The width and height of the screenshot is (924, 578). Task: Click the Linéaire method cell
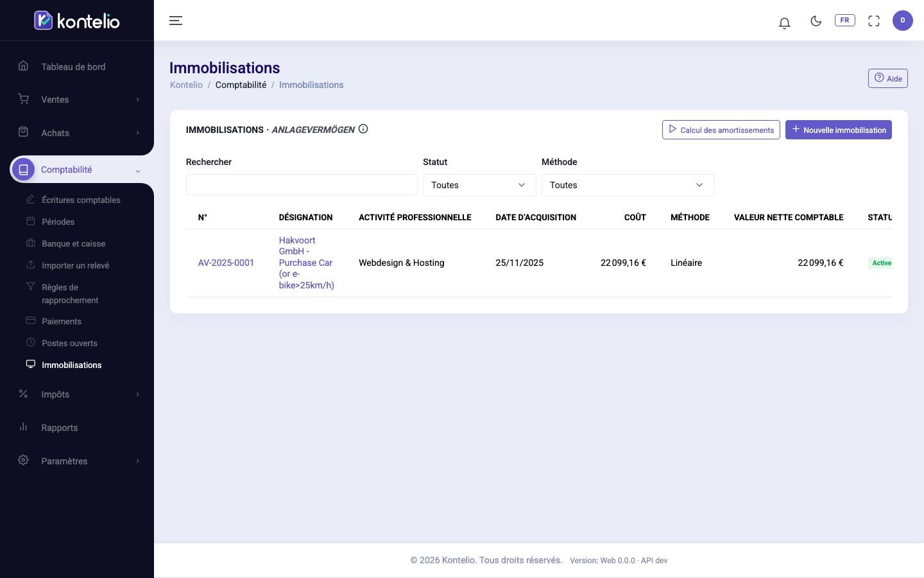pyautogui.click(x=686, y=263)
